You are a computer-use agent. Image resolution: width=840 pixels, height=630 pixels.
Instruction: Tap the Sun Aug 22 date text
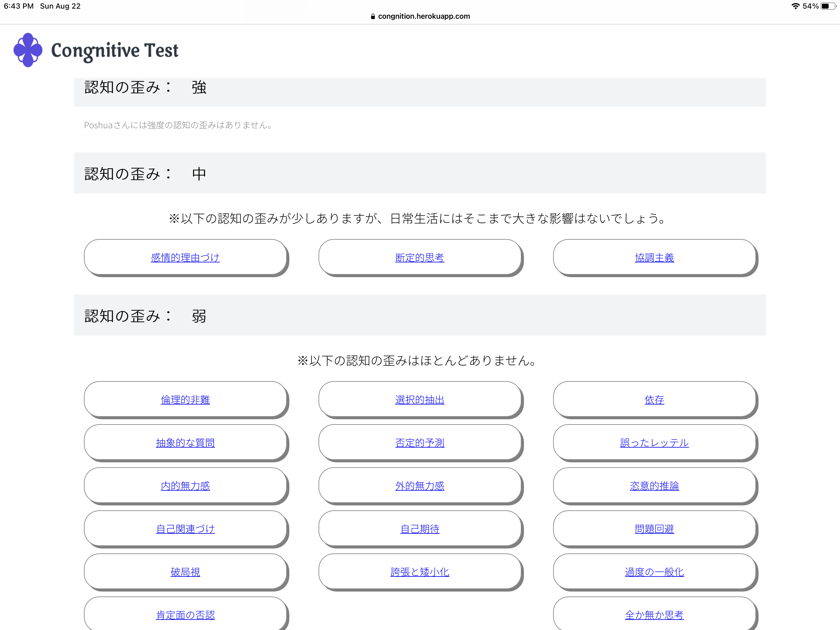point(60,6)
